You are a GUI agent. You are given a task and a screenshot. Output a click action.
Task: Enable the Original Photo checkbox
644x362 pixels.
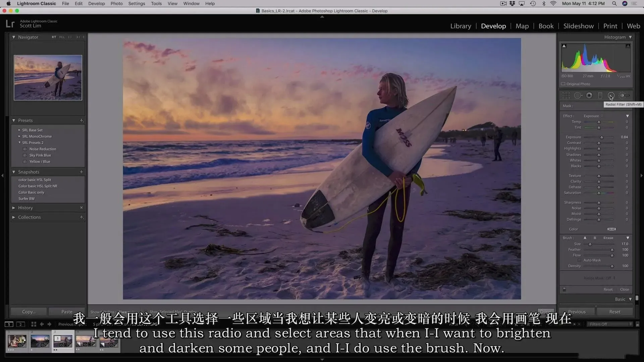point(563,84)
